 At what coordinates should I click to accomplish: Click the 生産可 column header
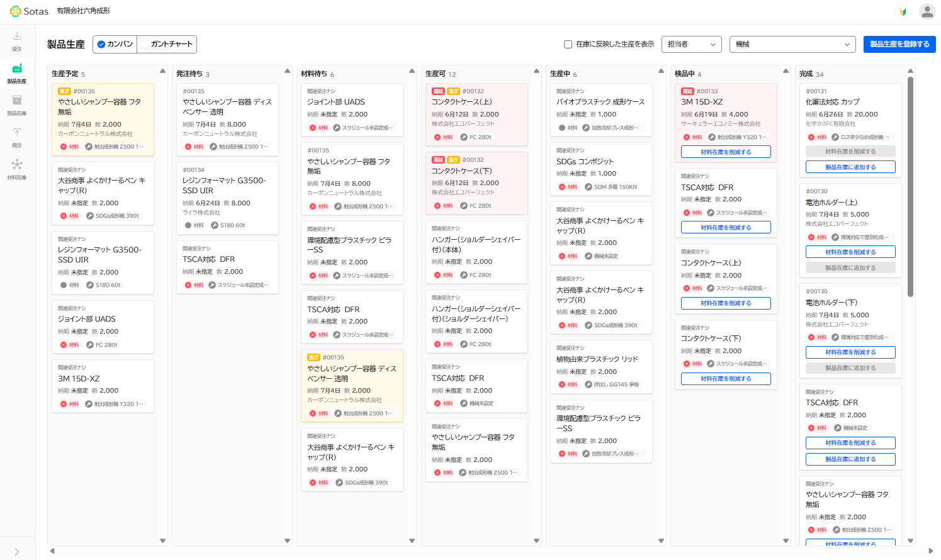pos(441,74)
